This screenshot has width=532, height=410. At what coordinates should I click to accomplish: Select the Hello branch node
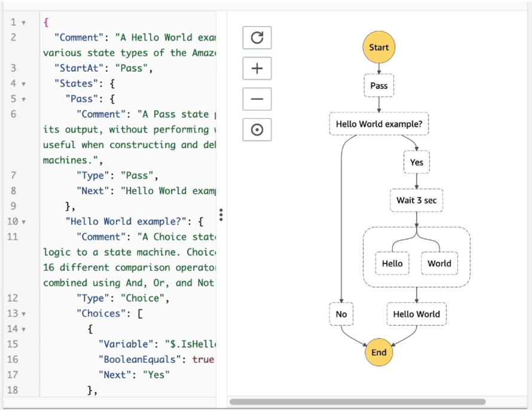pos(392,264)
